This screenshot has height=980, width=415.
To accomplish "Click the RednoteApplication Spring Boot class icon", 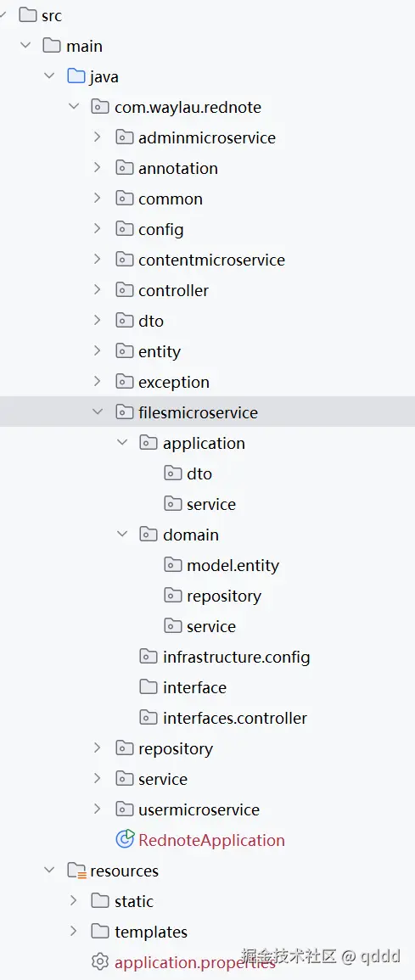I will pyautogui.click(x=125, y=839).
